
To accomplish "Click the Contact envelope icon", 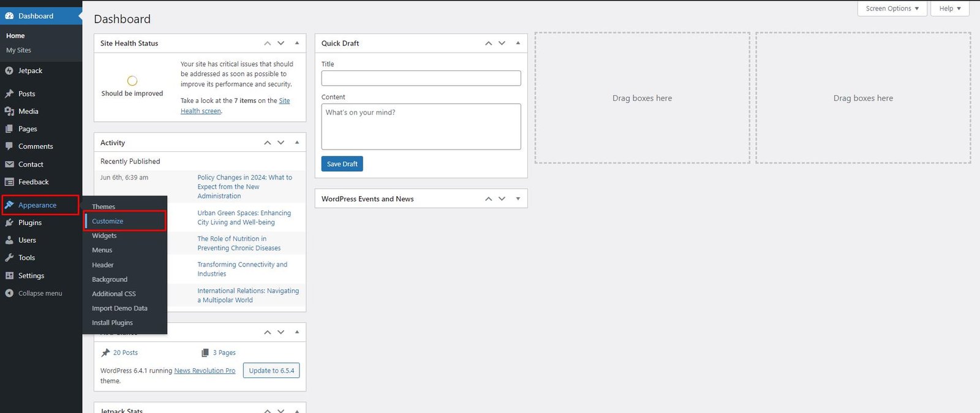I will (x=9, y=164).
